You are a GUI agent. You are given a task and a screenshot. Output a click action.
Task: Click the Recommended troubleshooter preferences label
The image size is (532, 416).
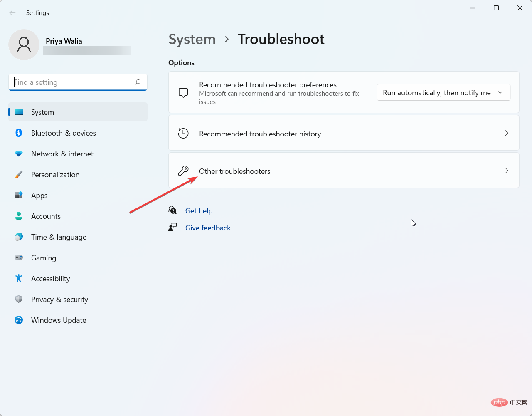(268, 85)
